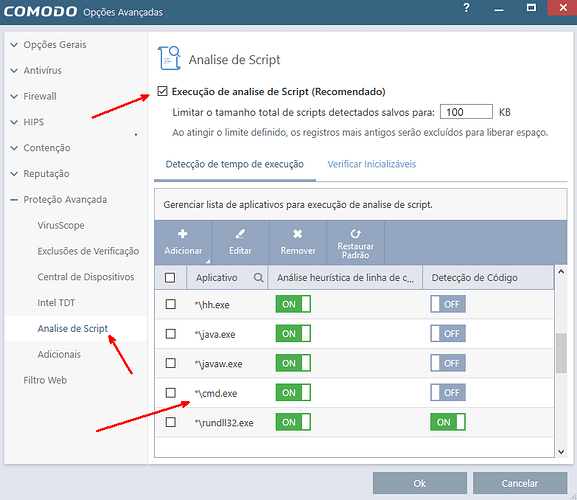Tick the select-all header checkbox

click(170, 278)
